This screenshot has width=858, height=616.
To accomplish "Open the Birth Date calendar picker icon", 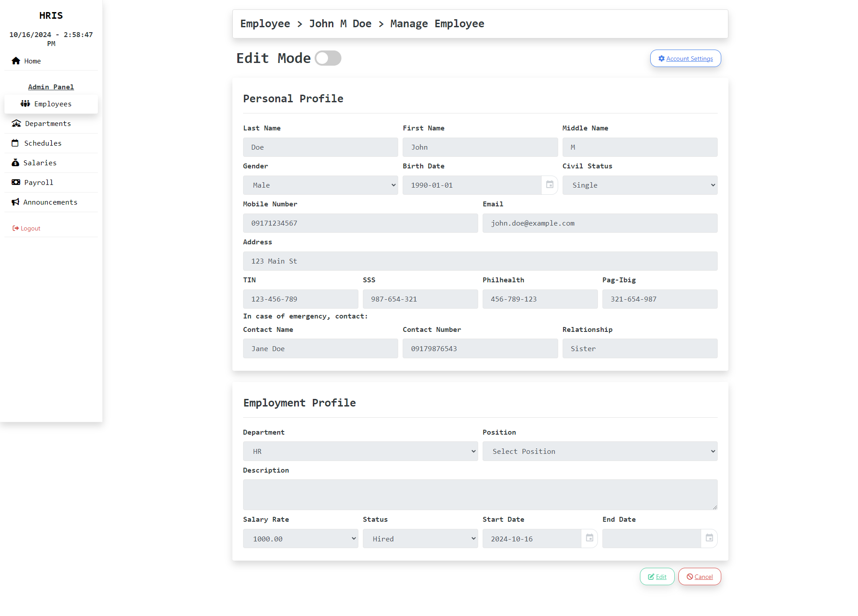I will pos(550,184).
